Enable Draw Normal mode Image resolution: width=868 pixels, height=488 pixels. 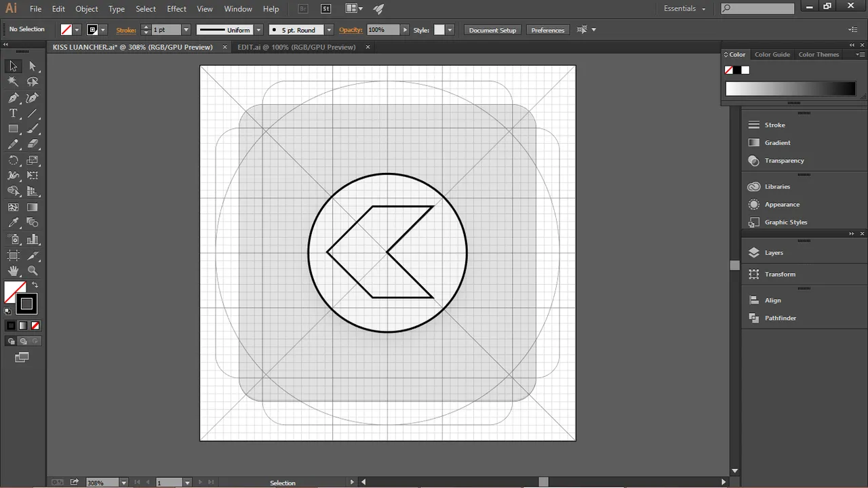click(x=12, y=342)
